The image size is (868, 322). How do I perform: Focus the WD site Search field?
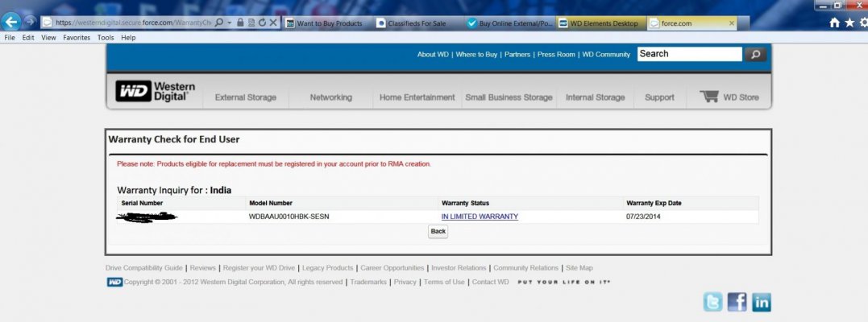tap(689, 54)
